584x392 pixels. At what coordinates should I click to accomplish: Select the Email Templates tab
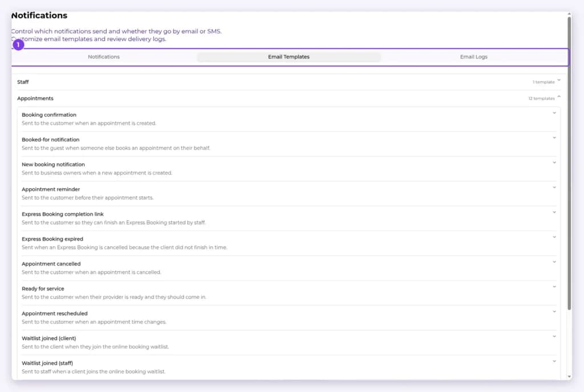point(289,57)
